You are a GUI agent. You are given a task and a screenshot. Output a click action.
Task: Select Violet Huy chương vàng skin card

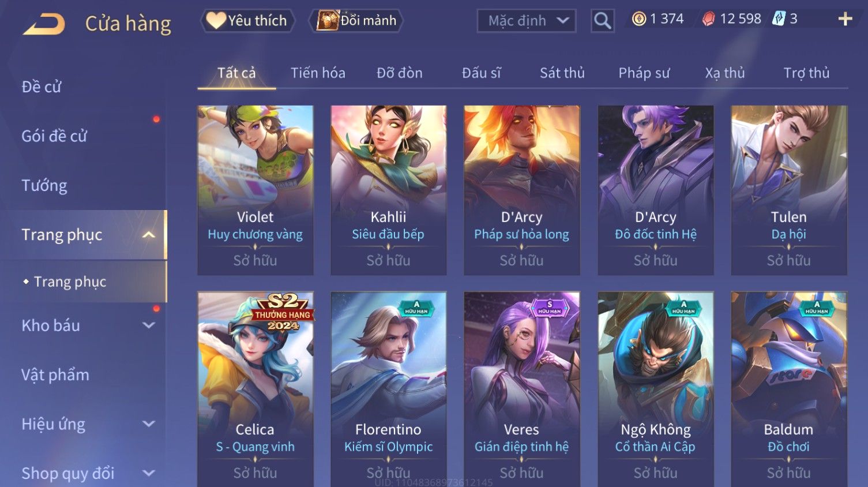tap(255, 190)
